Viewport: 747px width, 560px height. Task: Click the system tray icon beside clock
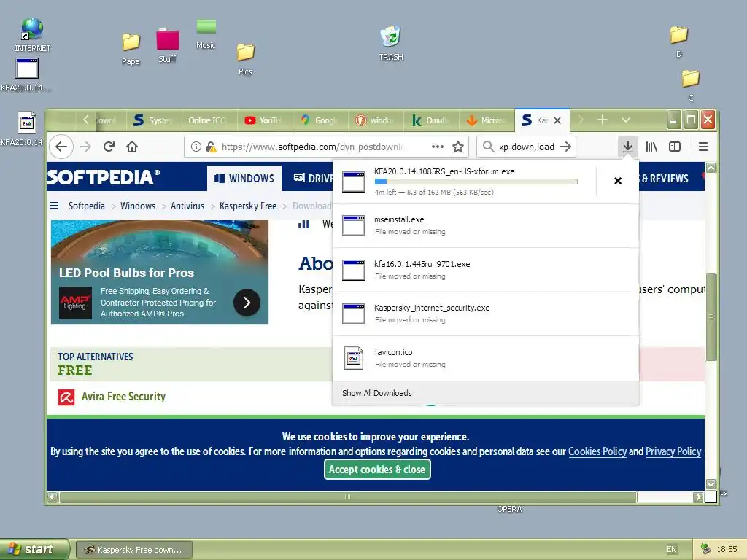705,549
